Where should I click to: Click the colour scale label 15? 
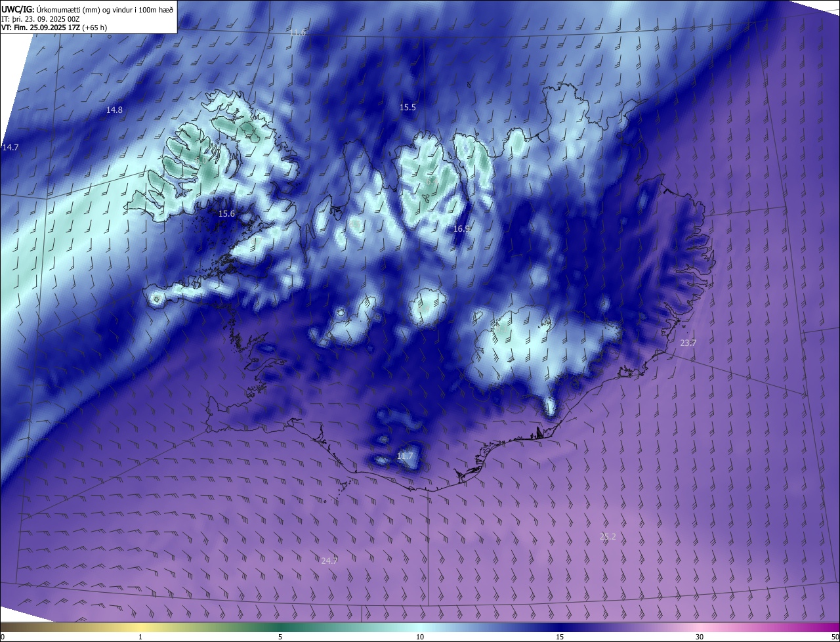[x=560, y=637]
